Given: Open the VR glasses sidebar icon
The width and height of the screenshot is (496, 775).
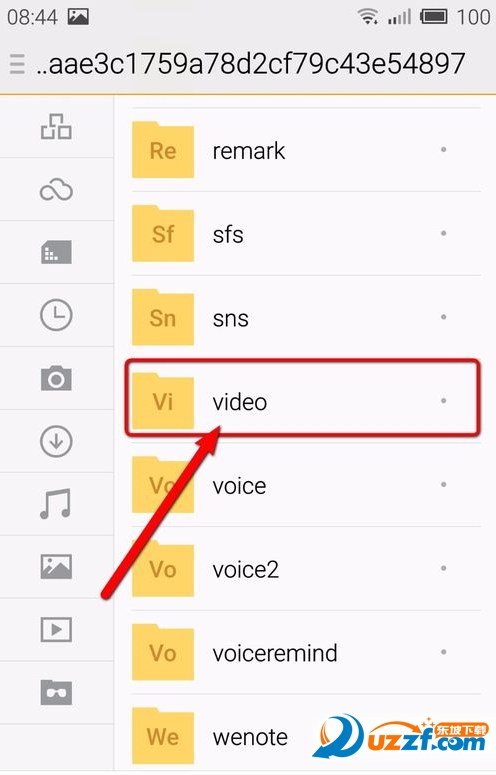Looking at the screenshot, I should coord(56,692).
